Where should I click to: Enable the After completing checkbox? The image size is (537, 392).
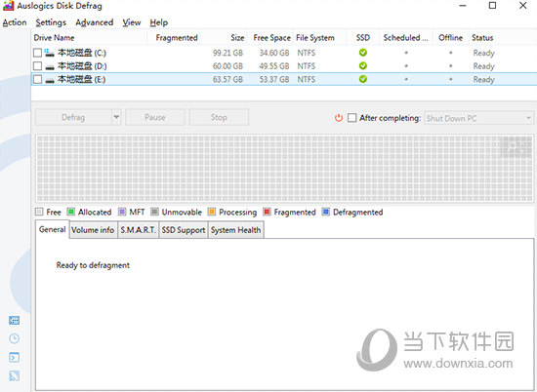pos(352,118)
